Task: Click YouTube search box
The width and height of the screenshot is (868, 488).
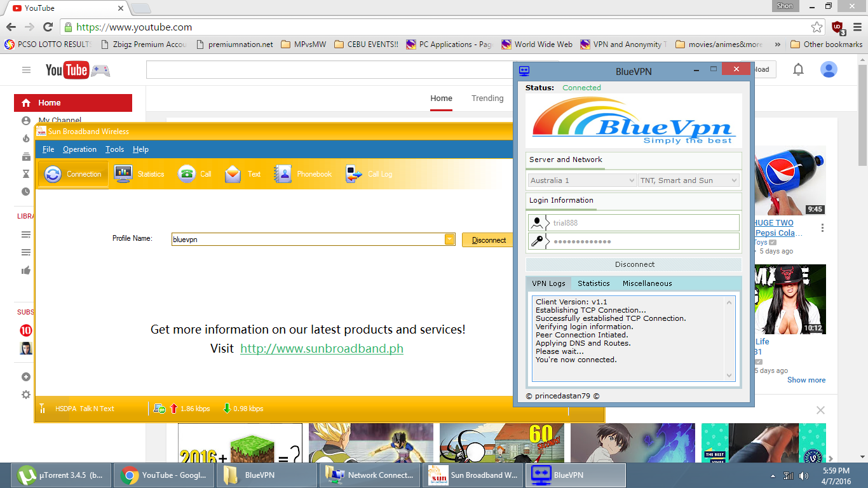Action: click(329, 70)
